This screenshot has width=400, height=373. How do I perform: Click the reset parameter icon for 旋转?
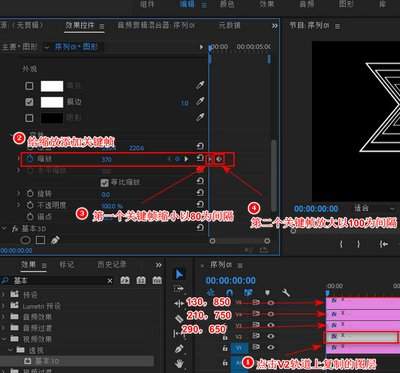(200, 193)
